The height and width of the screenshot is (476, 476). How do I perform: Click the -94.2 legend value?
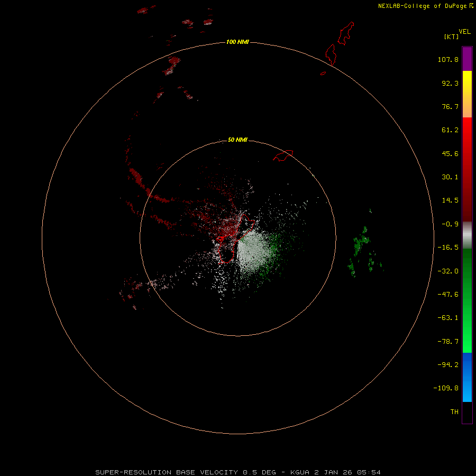click(x=448, y=365)
